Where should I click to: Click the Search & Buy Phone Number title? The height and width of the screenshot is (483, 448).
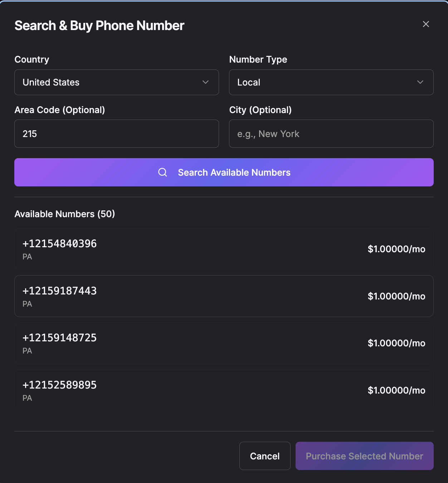99,25
